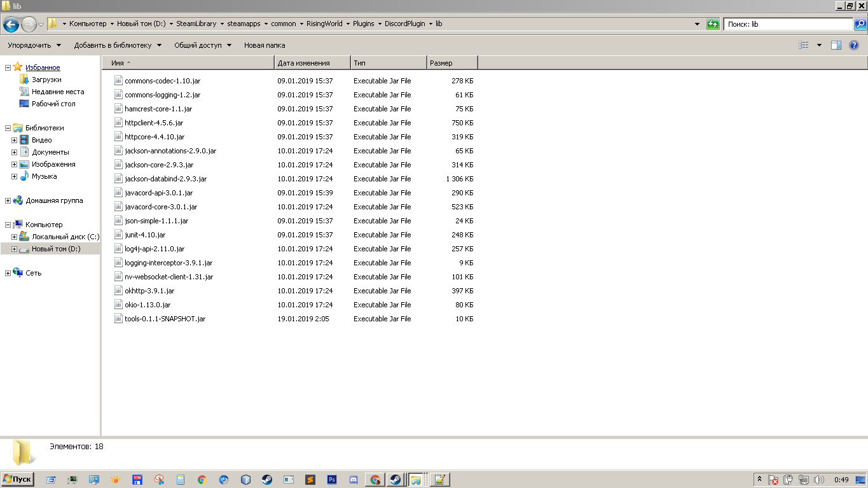Open Photoshop from the taskbar
This screenshot has width=868, height=488.
click(331, 480)
